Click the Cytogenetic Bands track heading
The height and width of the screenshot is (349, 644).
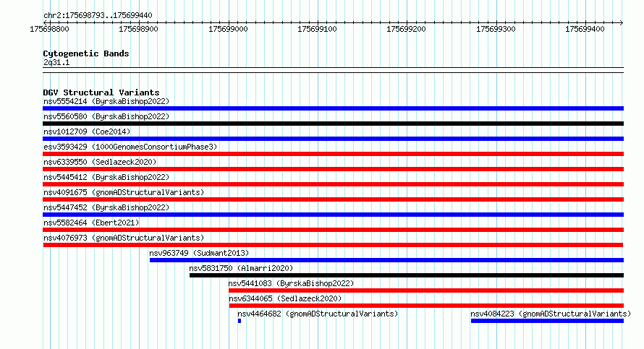pyautogui.click(x=86, y=53)
